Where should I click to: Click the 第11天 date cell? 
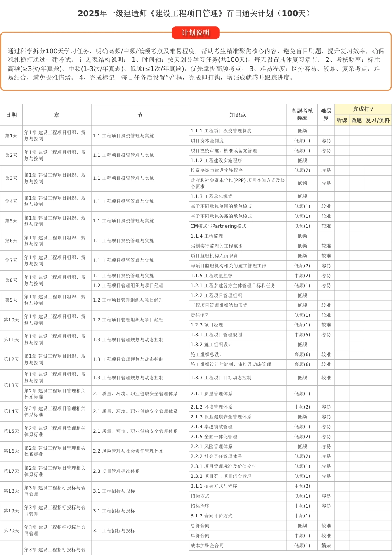click(11, 340)
